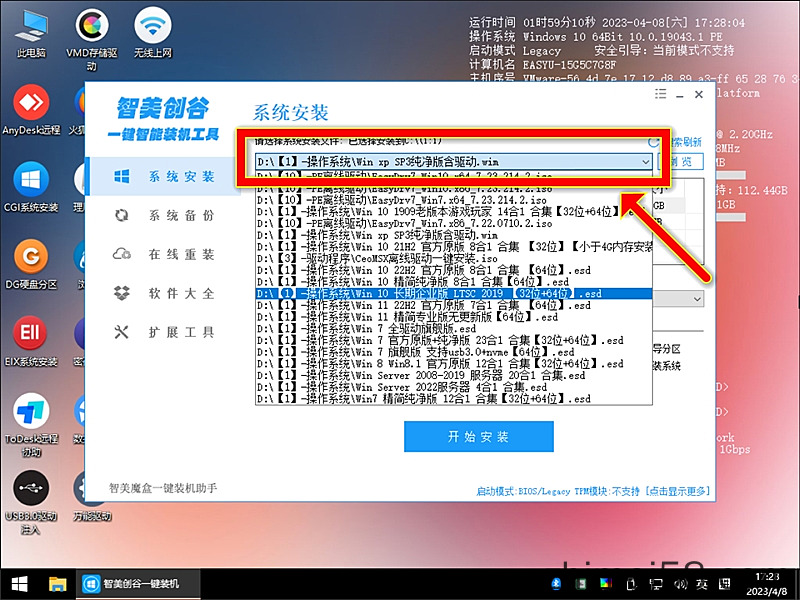The width and height of the screenshot is (800, 600).
Task: Choose highlighted Win 10 长期企业版 LTSC 2019 entry
Action: point(454,294)
